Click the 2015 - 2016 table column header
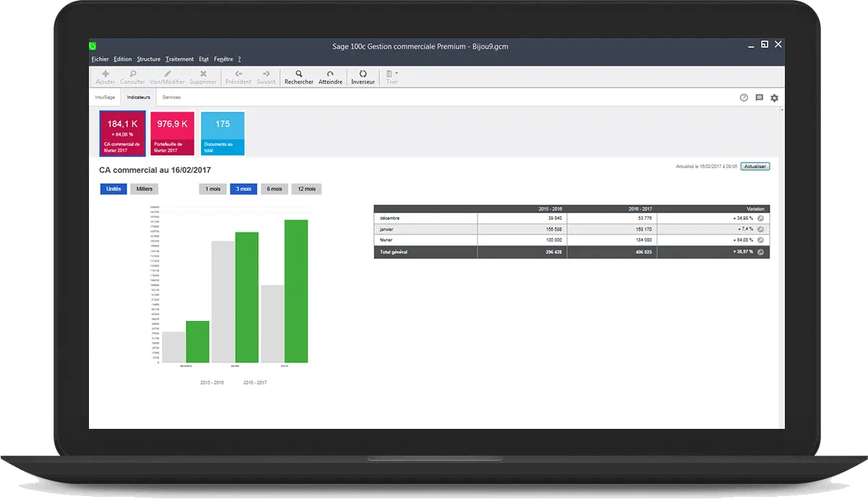The image size is (868, 499). [550, 208]
